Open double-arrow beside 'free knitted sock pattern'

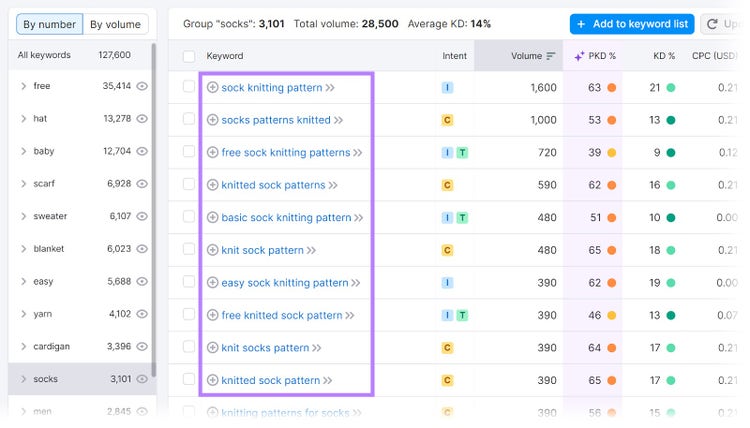click(x=350, y=316)
